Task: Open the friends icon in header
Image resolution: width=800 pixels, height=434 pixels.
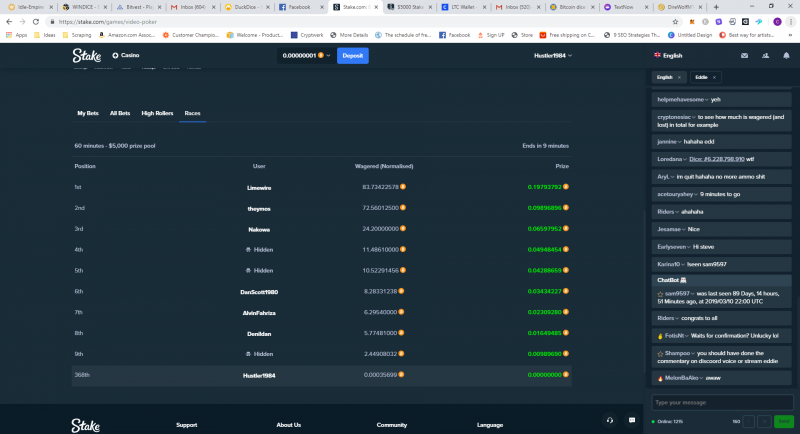Action: pos(765,56)
